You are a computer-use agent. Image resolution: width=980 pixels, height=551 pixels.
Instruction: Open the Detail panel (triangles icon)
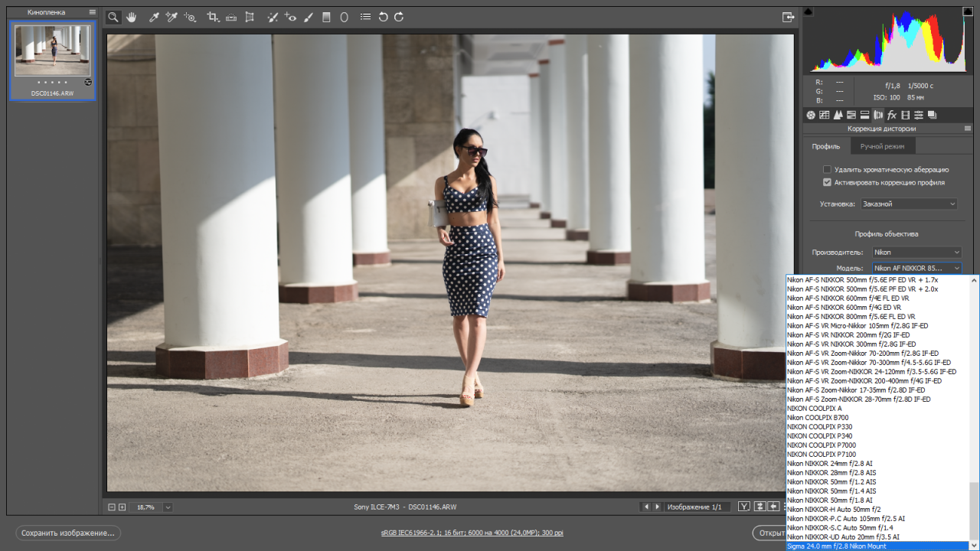(x=838, y=115)
